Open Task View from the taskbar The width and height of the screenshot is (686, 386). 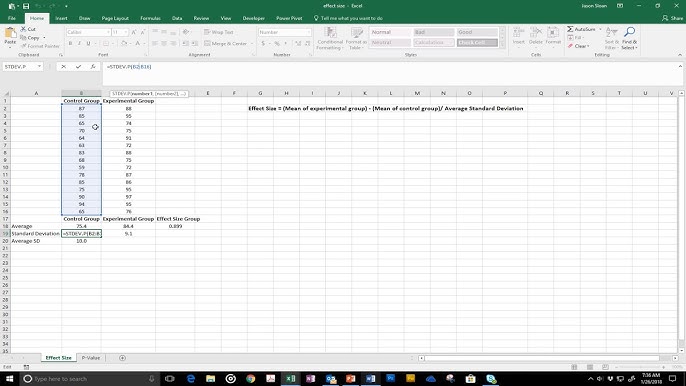(x=170, y=379)
